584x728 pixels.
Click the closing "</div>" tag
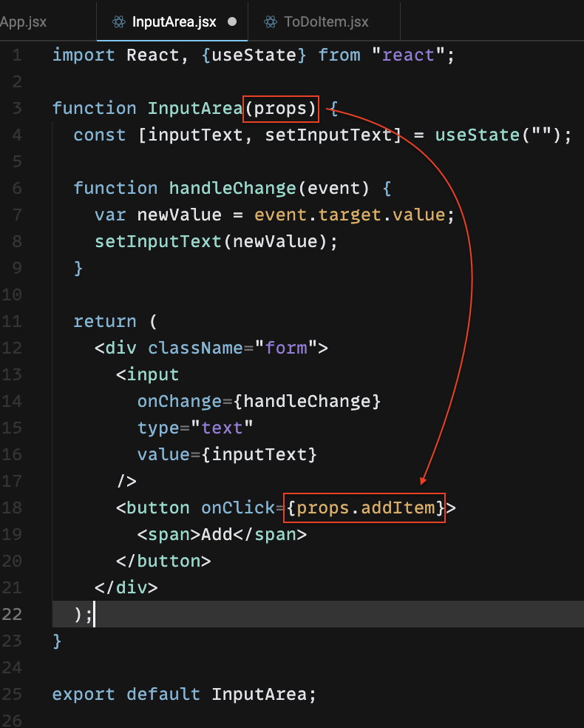tap(126, 587)
